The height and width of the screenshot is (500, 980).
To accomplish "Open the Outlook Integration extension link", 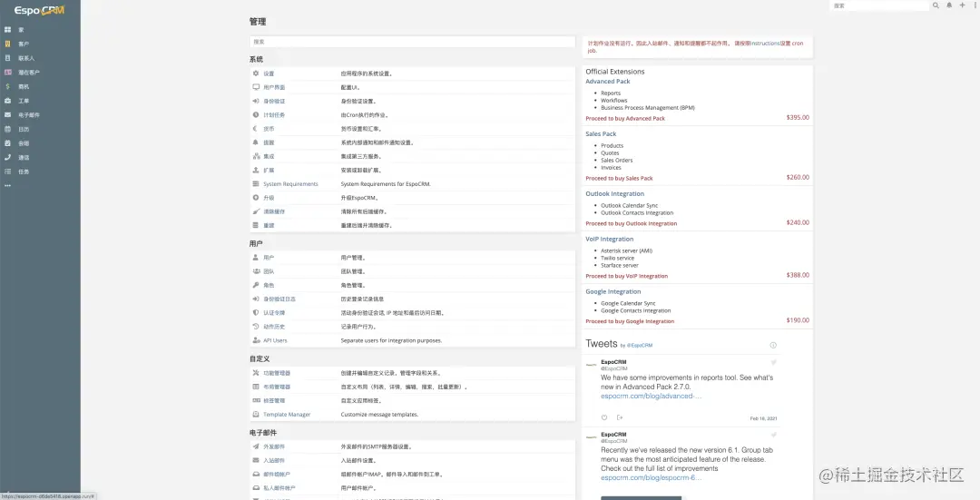I will coord(614,194).
